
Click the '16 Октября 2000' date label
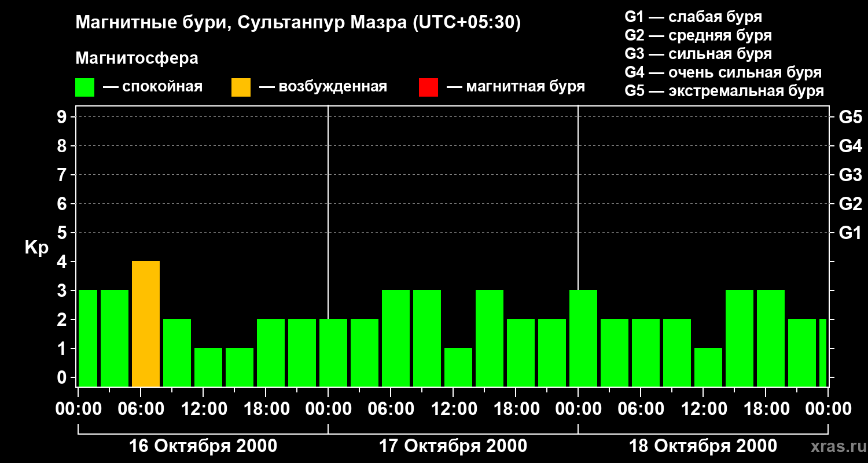[203, 446]
